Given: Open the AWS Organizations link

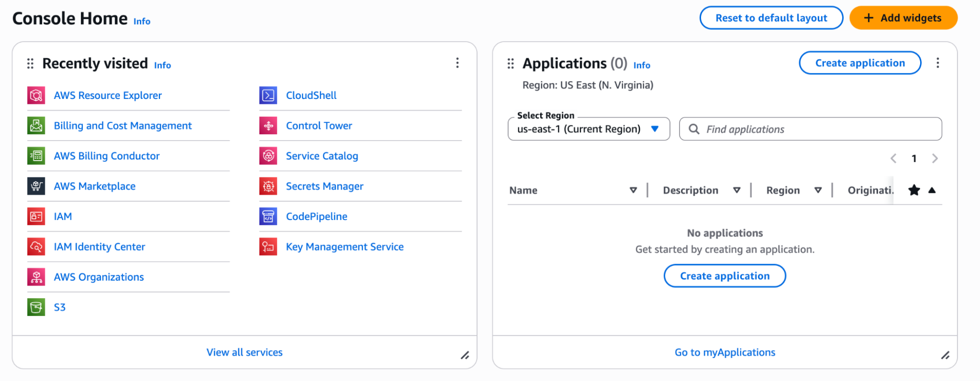Looking at the screenshot, I should pyautogui.click(x=99, y=277).
